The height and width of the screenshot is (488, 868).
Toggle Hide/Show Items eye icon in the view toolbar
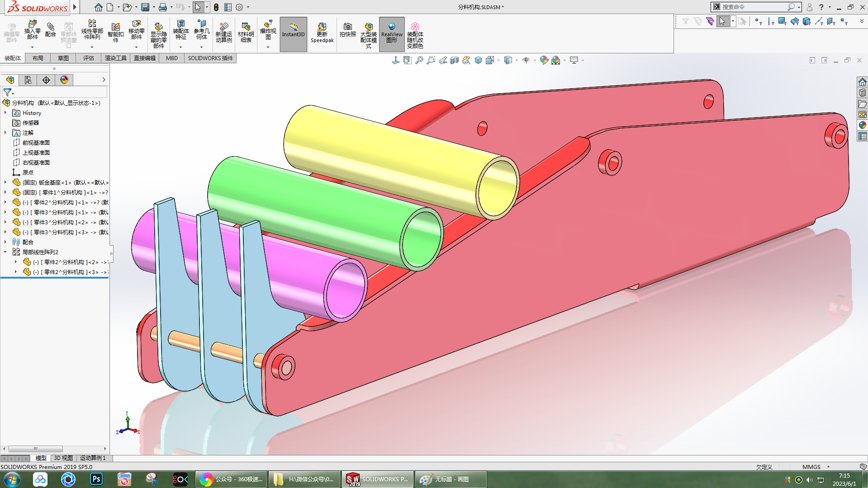(526, 60)
